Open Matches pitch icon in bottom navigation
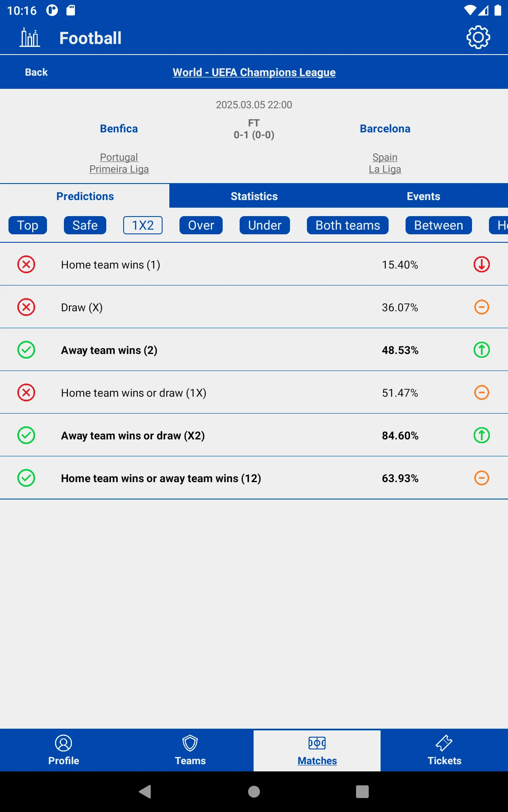The height and width of the screenshot is (812, 508). tap(317, 750)
